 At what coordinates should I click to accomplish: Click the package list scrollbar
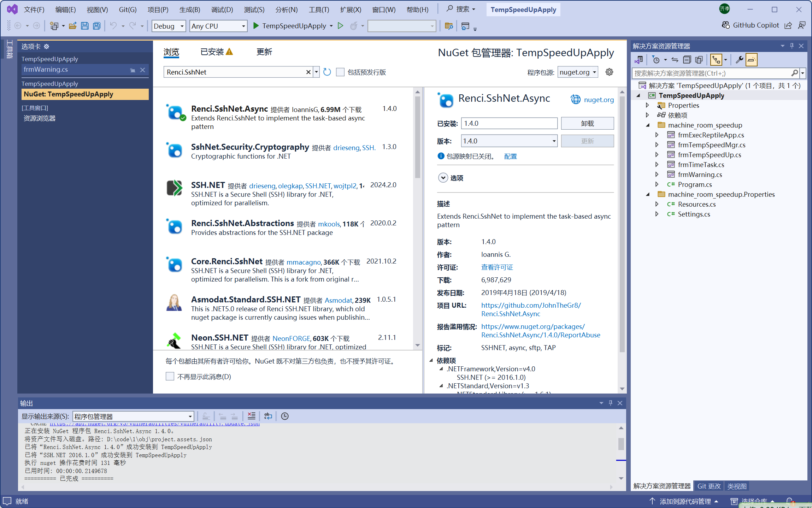click(418, 137)
